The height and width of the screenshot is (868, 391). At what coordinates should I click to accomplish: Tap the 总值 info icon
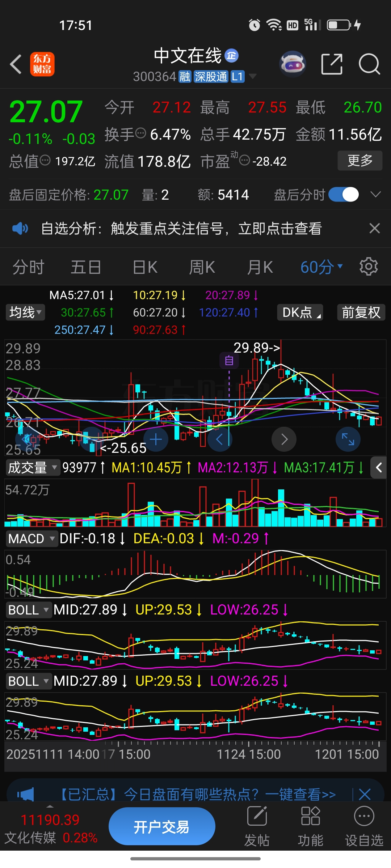(x=45, y=160)
